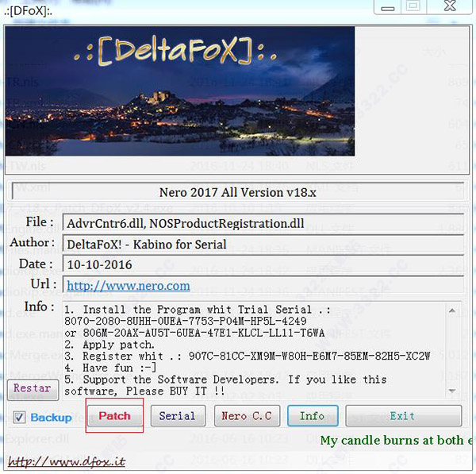Click the File field with AdvrCntr6.dll
476x474 pixels.
click(x=263, y=223)
